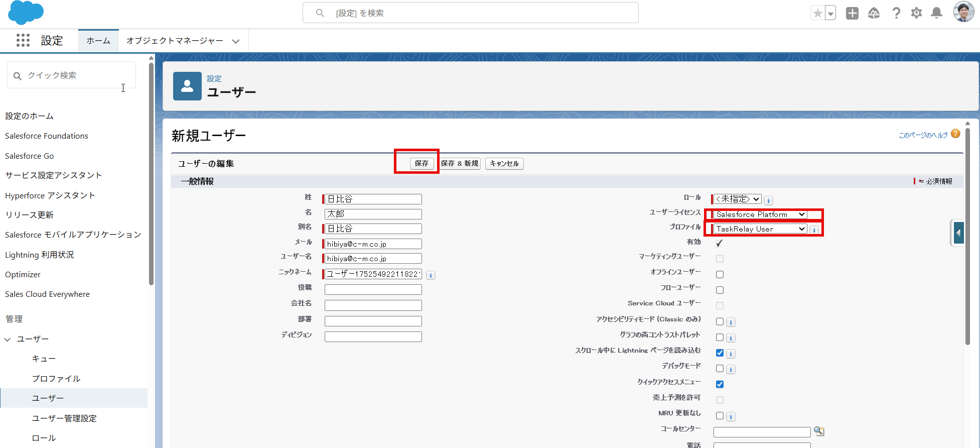Open the Trailhead guidance icon

874,13
